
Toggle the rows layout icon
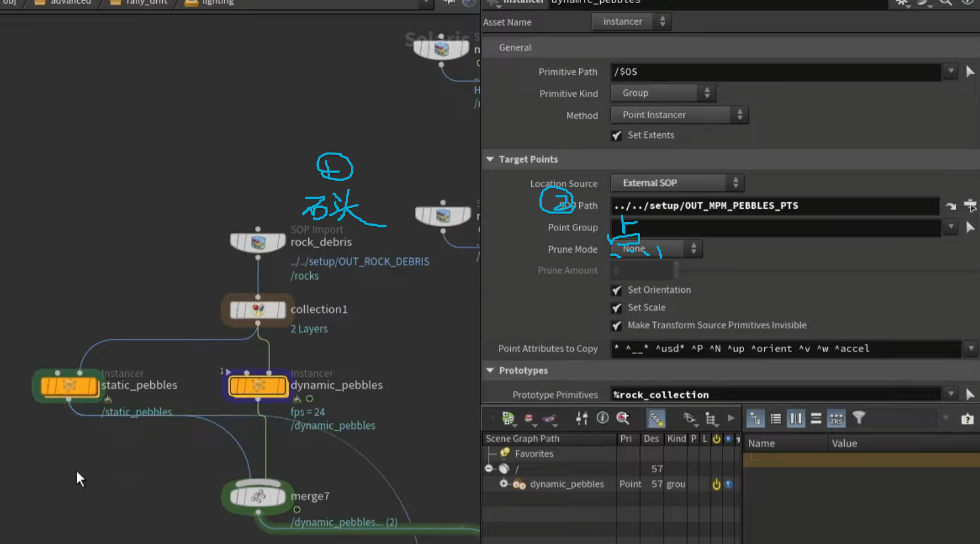(816, 418)
